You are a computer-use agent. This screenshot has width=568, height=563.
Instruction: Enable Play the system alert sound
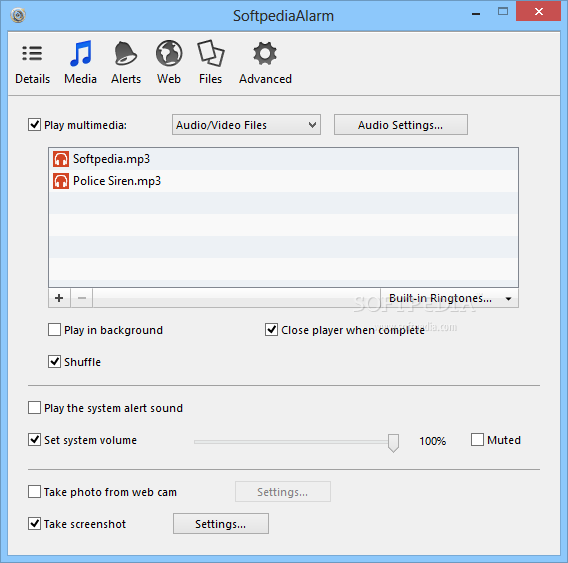pos(34,408)
